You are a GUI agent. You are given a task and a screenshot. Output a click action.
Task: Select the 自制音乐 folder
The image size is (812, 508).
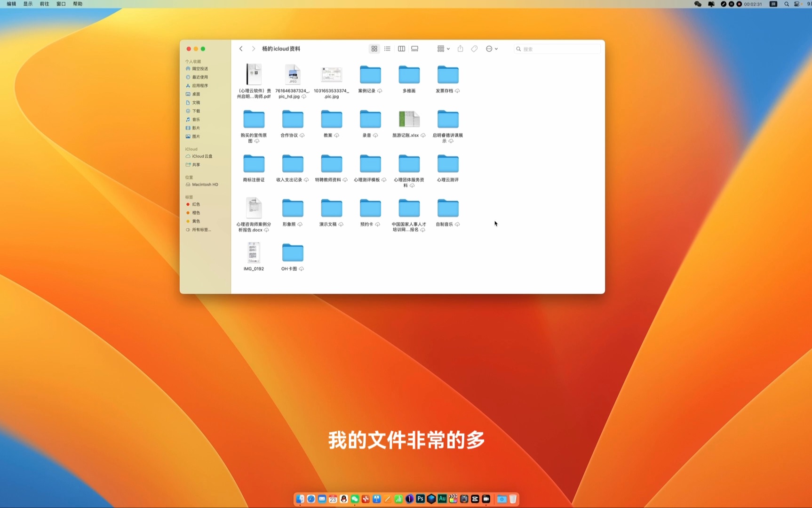click(x=448, y=209)
